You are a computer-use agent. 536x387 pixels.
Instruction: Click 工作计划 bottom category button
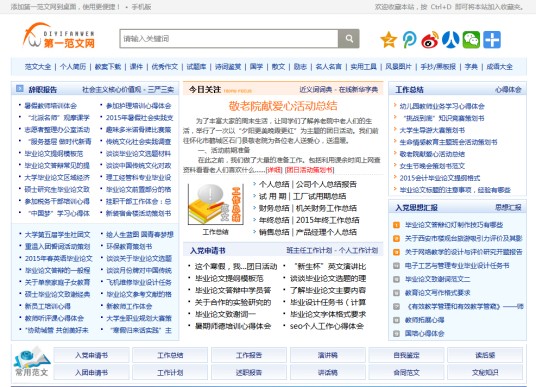170,372
